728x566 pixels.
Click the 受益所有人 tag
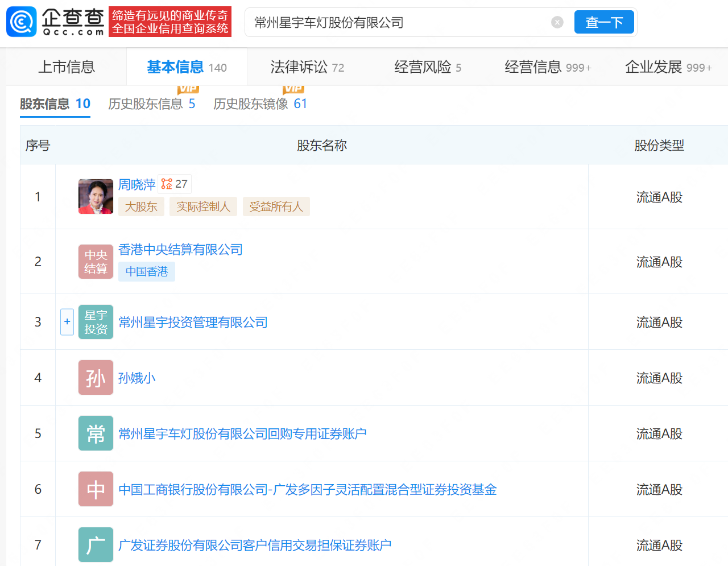click(276, 206)
